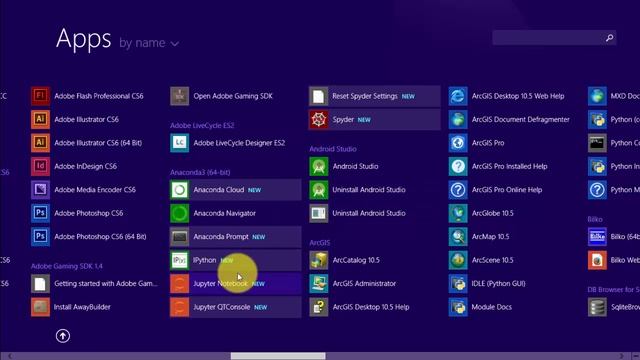Open ArcGIS Desktop 10.5 Help icon
640x360 pixels.
tap(319, 307)
